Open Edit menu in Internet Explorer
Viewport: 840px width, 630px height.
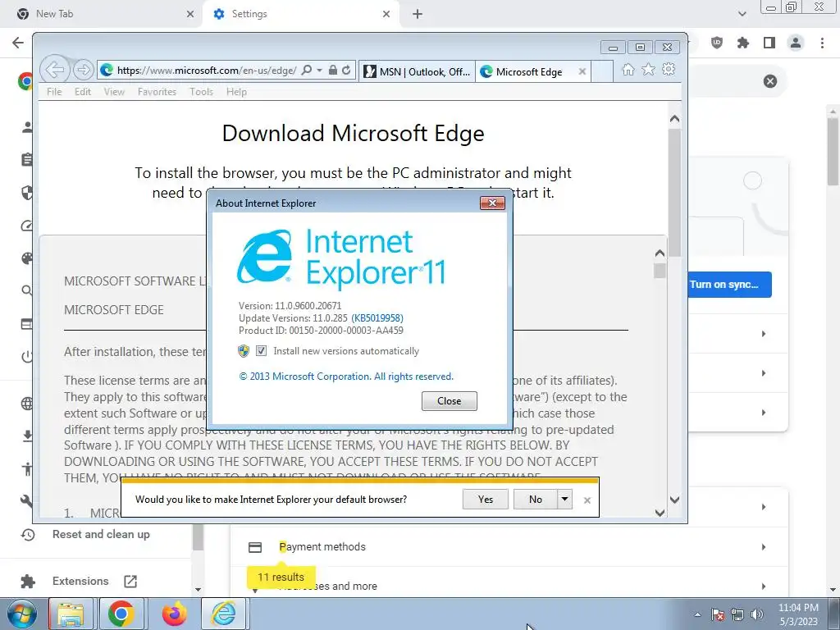pos(83,92)
